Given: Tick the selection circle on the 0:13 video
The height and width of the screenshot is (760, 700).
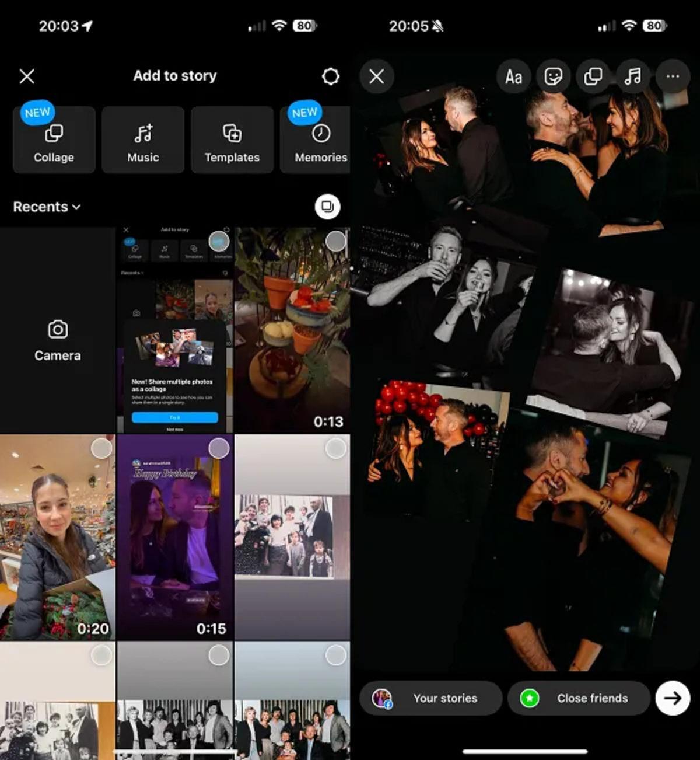Looking at the screenshot, I should pos(335,241).
